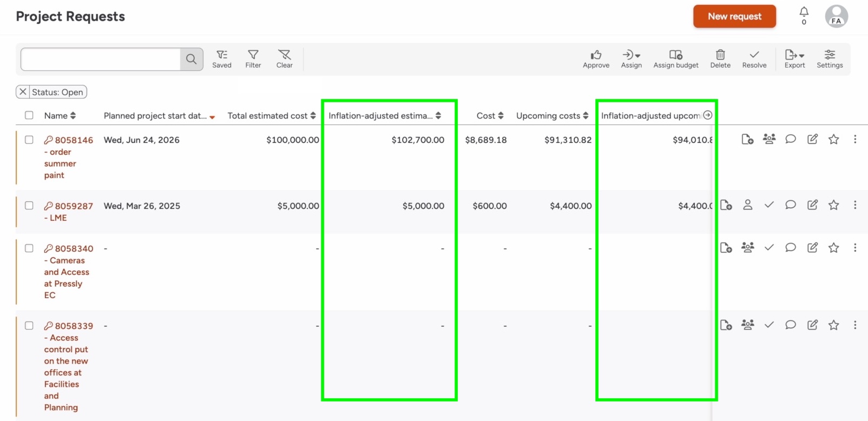
Task: Star the 8058146 order summer paint request
Action: tap(833, 140)
